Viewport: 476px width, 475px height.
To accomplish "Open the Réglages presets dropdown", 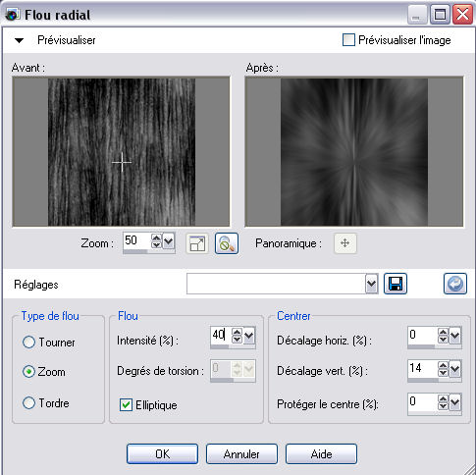I will pos(371,284).
